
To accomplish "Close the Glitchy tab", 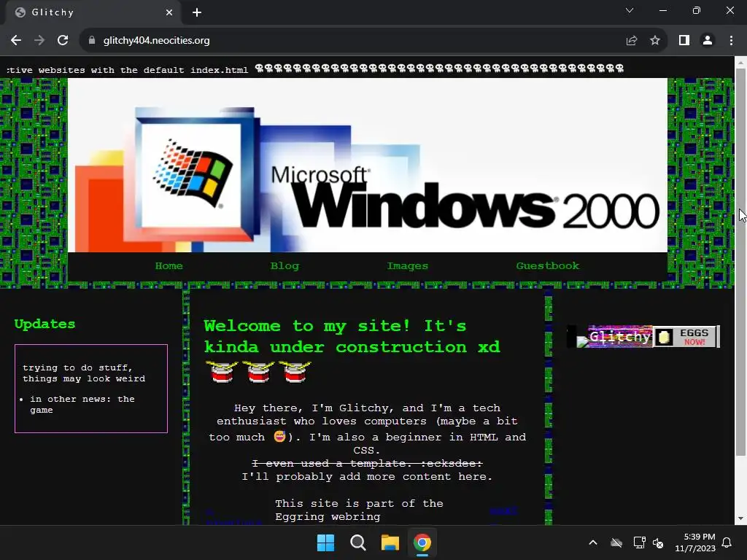I will tap(169, 12).
